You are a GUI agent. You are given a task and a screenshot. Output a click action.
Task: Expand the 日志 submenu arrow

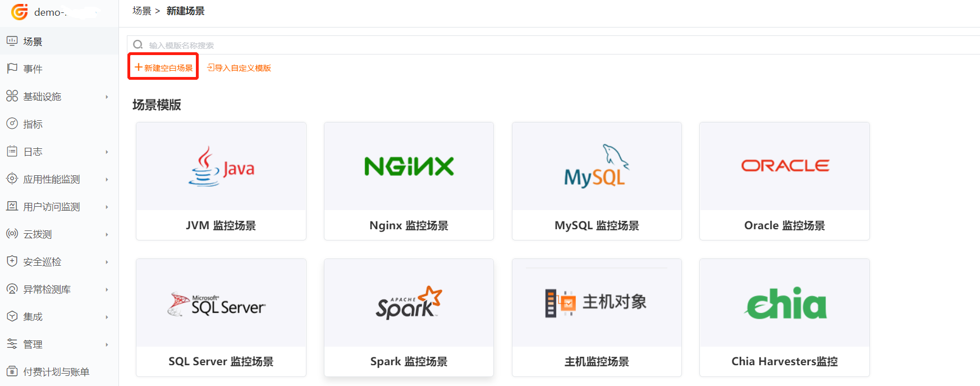click(x=107, y=152)
